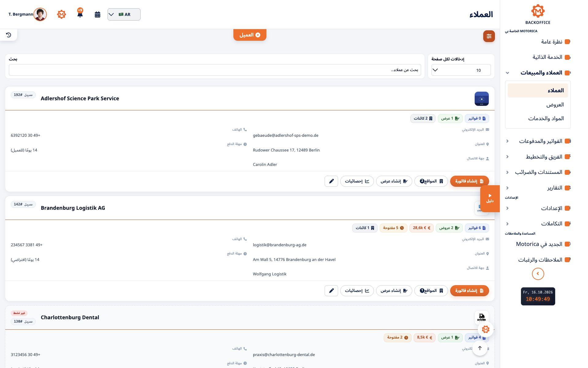
Task: Click the 0 فواتير badge for Adlershof
Action: pyautogui.click(x=477, y=118)
